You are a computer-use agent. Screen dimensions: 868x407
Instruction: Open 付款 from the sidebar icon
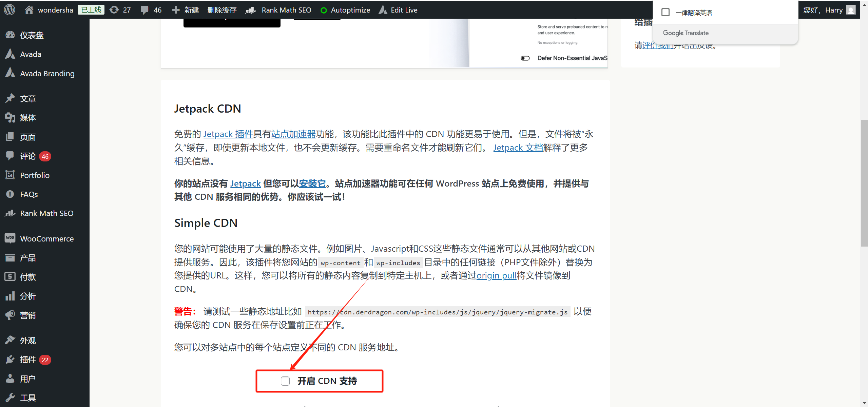(x=10, y=277)
